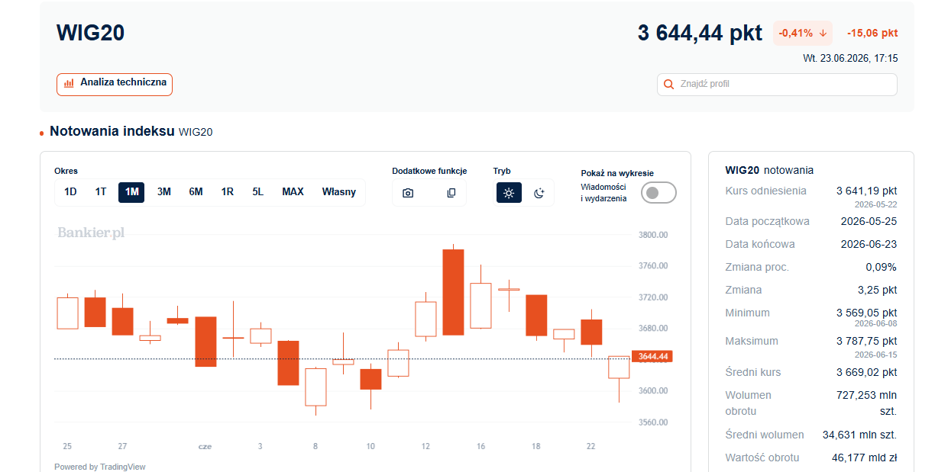Click the Wartość obrotu value 46,177 mld zł
Image resolution: width=948 pixels, height=472 pixels.
tap(865, 457)
